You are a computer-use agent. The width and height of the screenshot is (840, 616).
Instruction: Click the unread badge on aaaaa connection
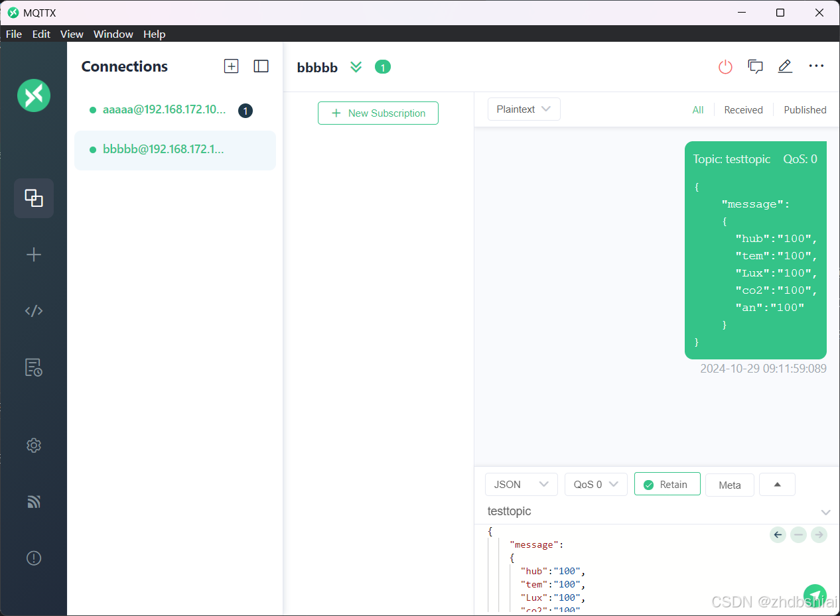coord(245,111)
